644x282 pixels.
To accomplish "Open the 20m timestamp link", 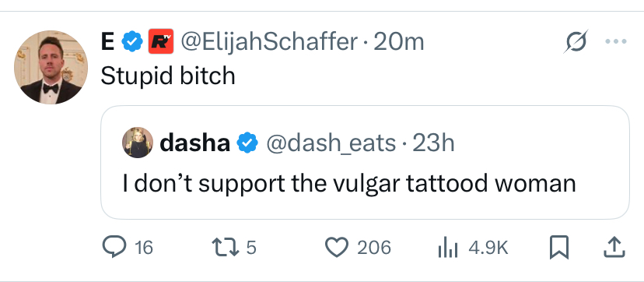I will click(398, 42).
